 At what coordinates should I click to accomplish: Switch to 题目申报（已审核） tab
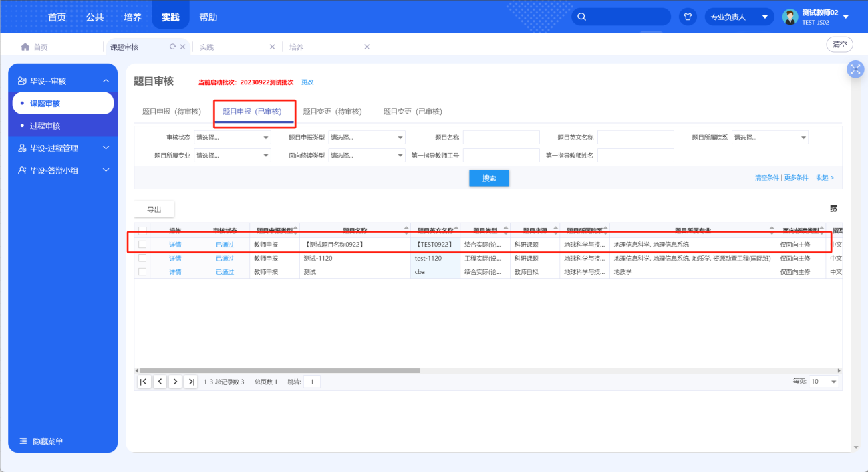click(x=252, y=112)
